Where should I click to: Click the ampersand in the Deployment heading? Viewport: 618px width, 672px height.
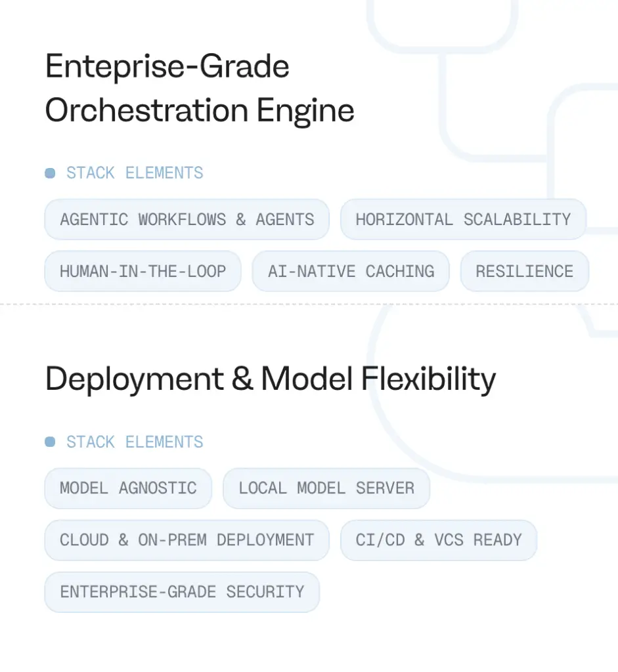242,379
